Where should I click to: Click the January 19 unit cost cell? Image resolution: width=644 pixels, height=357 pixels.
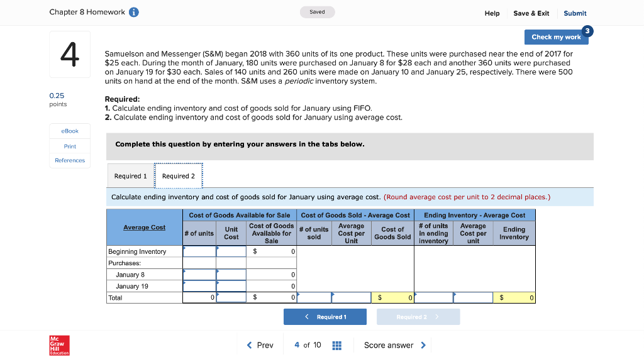coord(231,286)
